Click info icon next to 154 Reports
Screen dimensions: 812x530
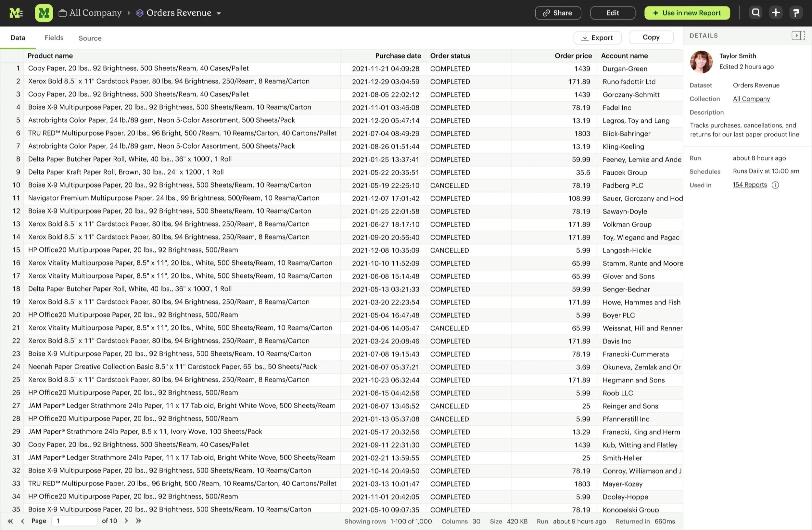click(775, 185)
